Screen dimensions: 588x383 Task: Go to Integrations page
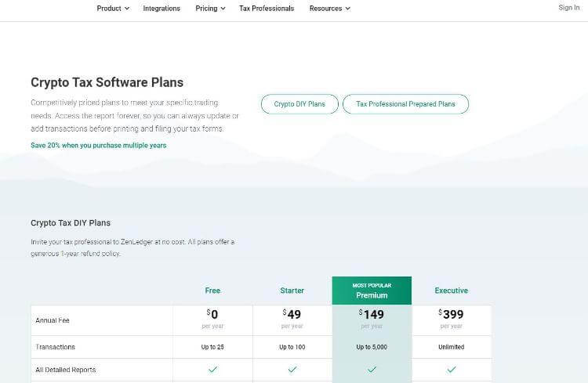[x=162, y=9]
